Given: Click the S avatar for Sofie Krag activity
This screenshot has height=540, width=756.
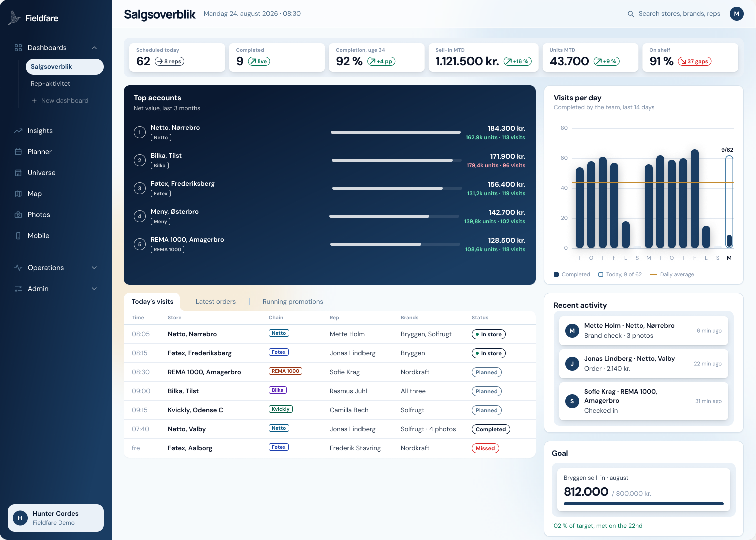Looking at the screenshot, I should pos(572,401).
